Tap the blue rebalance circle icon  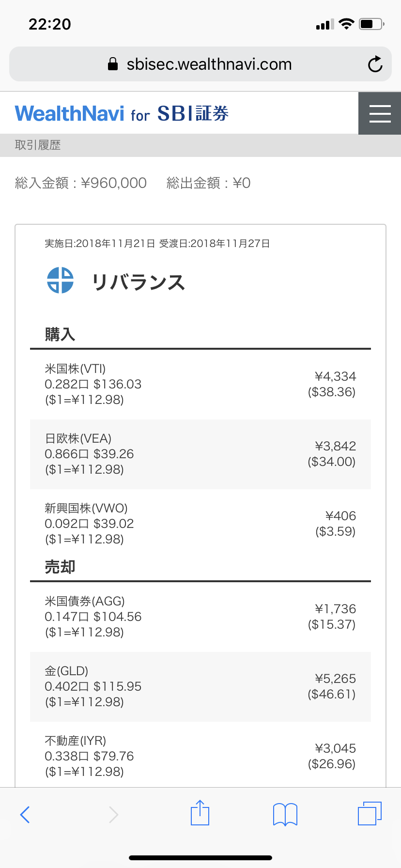point(60,280)
